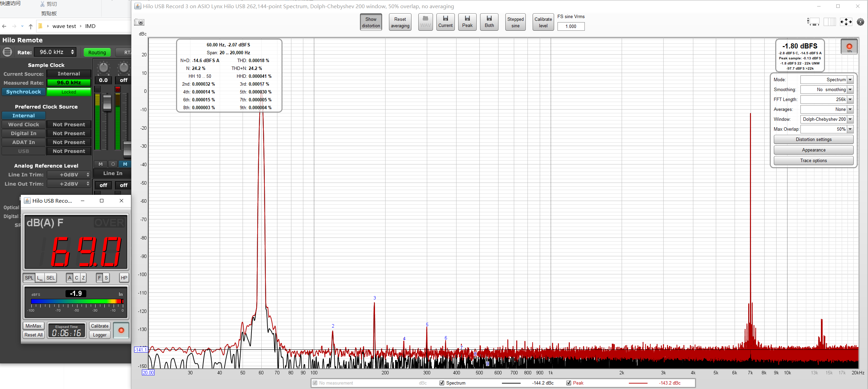
Task: Open Distortion settings
Action: [x=813, y=139]
